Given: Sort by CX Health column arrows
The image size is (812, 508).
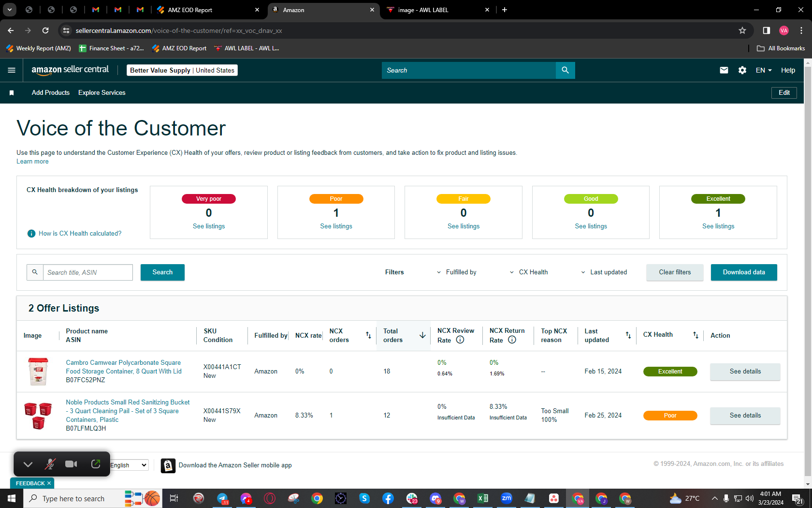Looking at the screenshot, I should 696,335.
